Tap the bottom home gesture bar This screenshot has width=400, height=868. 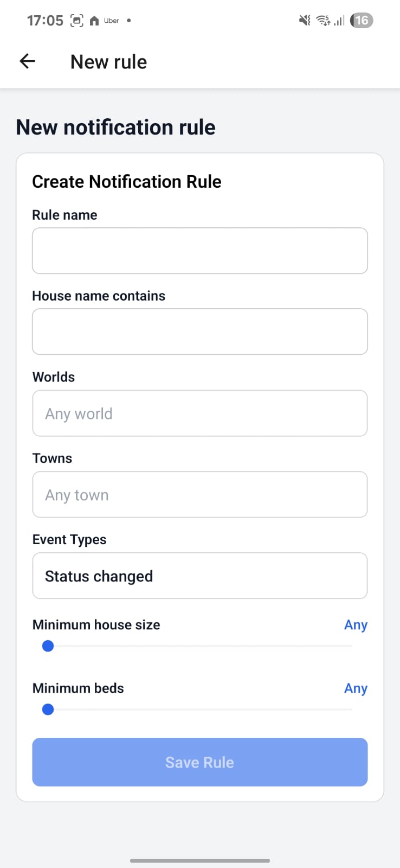pyautogui.click(x=200, y=860)
